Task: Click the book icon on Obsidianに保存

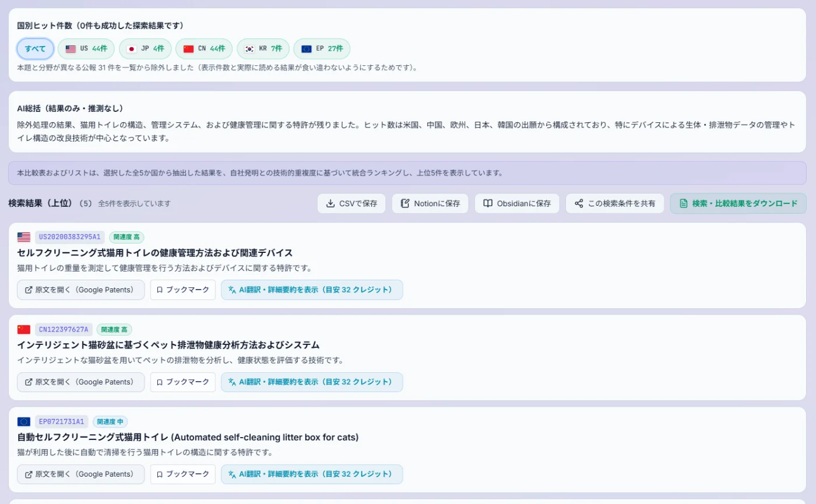Action: [488, 203]
